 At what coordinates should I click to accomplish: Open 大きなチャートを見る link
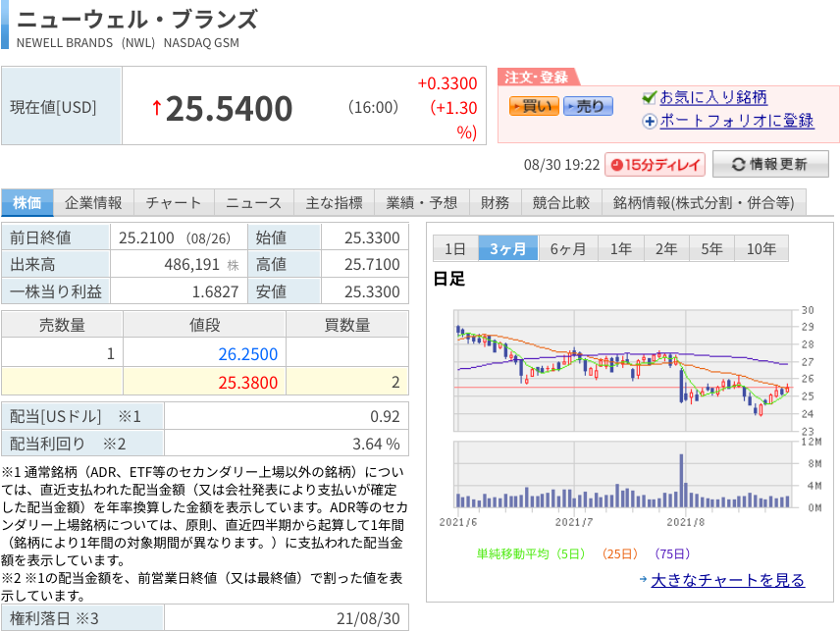coord(728,580)
